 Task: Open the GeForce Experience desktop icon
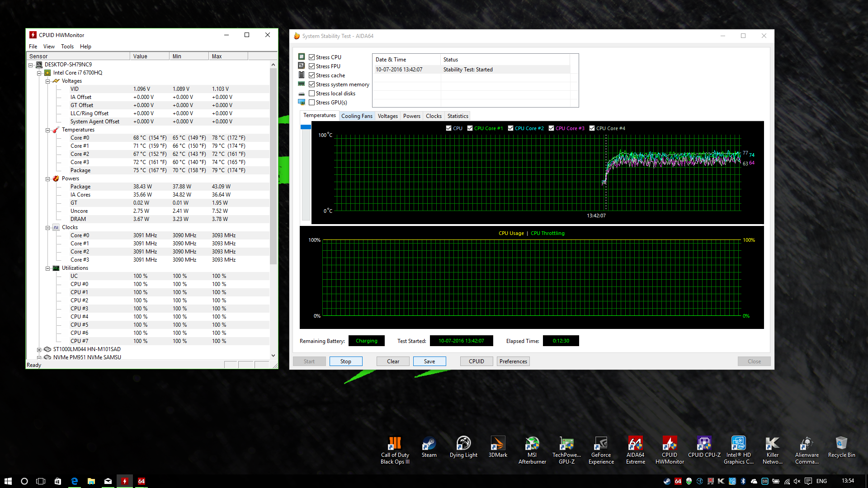pyautogui.click(x=601, y=450)
